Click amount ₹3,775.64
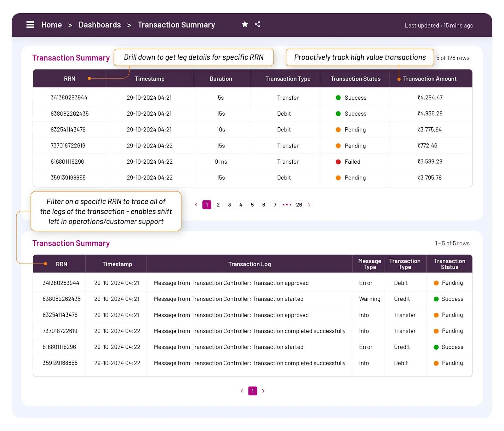Image resolution: width=504 pixels, height=431 pixels. click(x=430, y=130)
